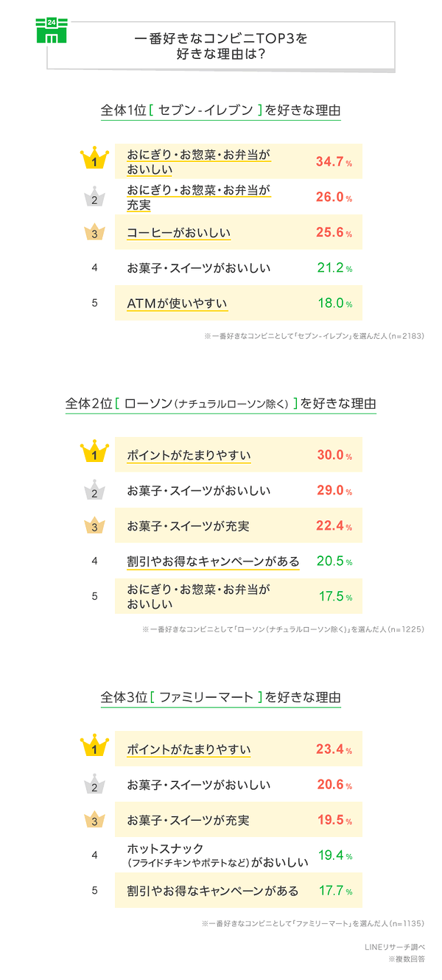Click the title 一番好きなコンビニTOP3を好きな理由は?
The height and width of the screenshot is (980, 442).
[221, 46]
